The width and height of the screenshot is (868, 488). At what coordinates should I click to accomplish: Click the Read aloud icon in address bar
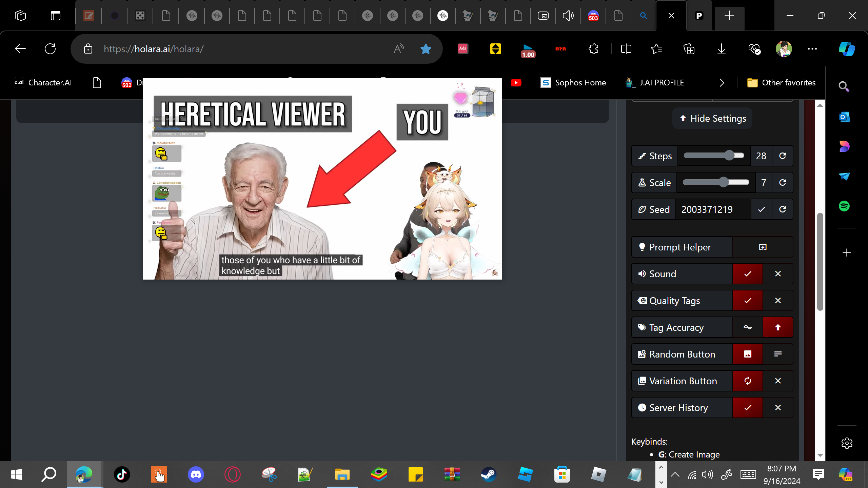[399, 49]
